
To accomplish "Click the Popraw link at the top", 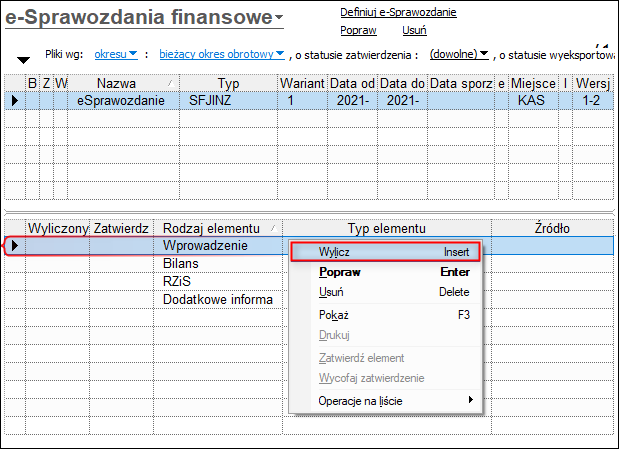I will point(358,30).
